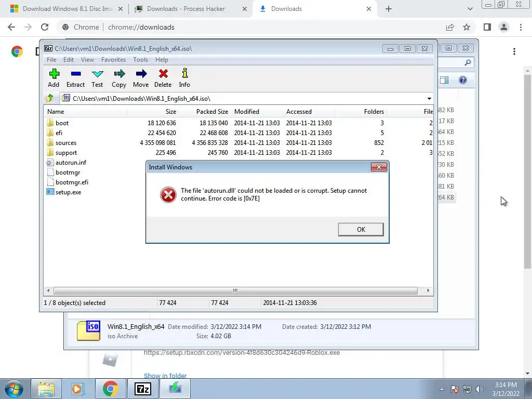Open the View menu

[x=87, y=60]
